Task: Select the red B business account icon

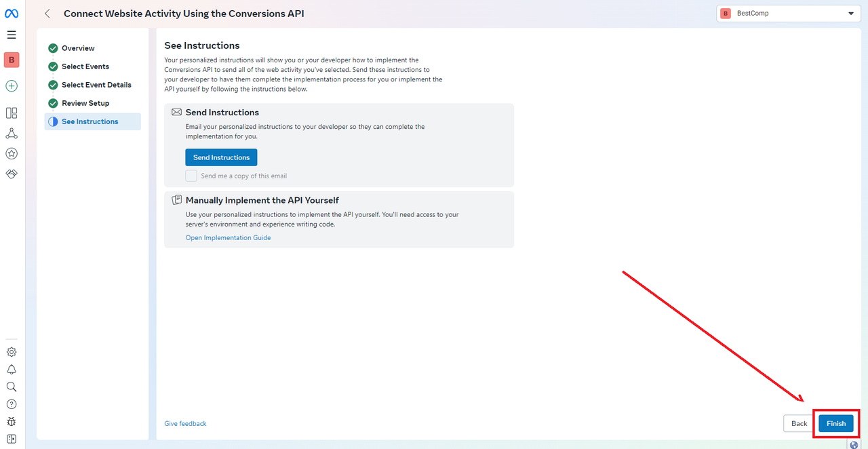Action: pyautogui.click(x=12, y=60)
